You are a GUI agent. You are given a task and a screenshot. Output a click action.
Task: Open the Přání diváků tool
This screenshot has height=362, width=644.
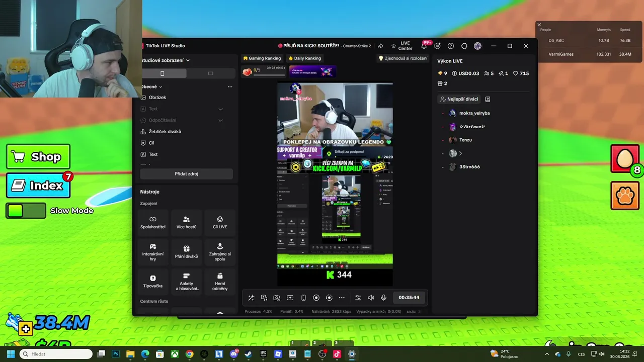click(186, 252)
